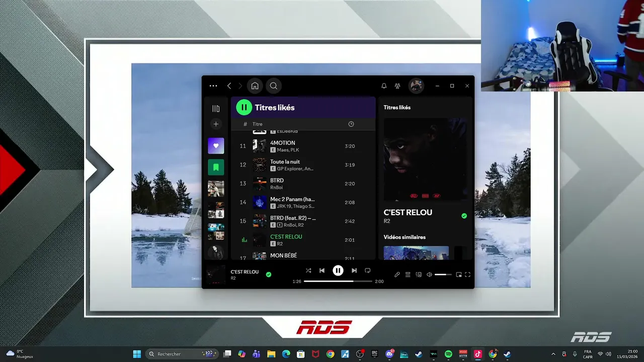Toggle repeat mode
Screen dimensions: 644x362
[x=368, y=270]
